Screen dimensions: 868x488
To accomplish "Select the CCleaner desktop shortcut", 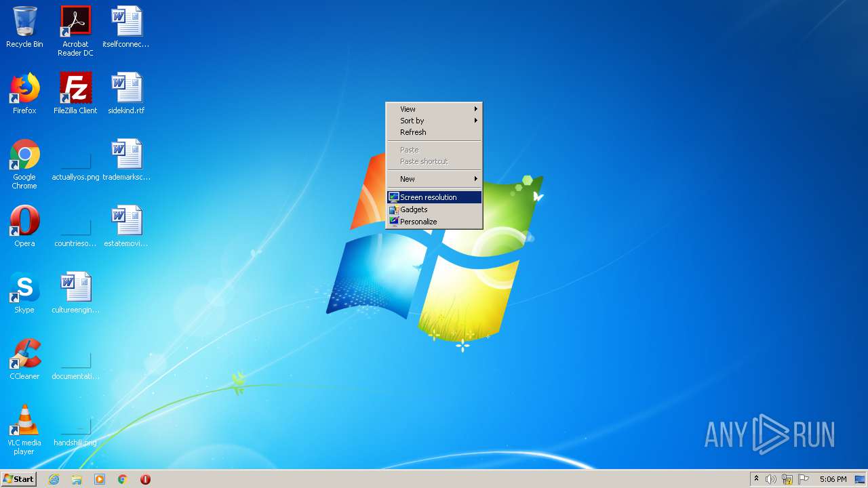I will point(24,359).
